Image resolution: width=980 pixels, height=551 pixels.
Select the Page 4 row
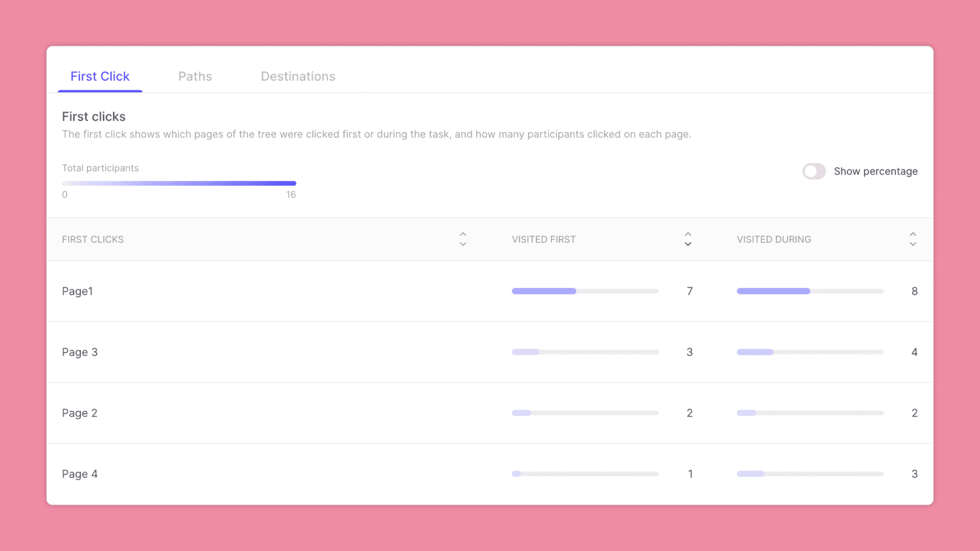pyautogui.click(x=80, y=474)
